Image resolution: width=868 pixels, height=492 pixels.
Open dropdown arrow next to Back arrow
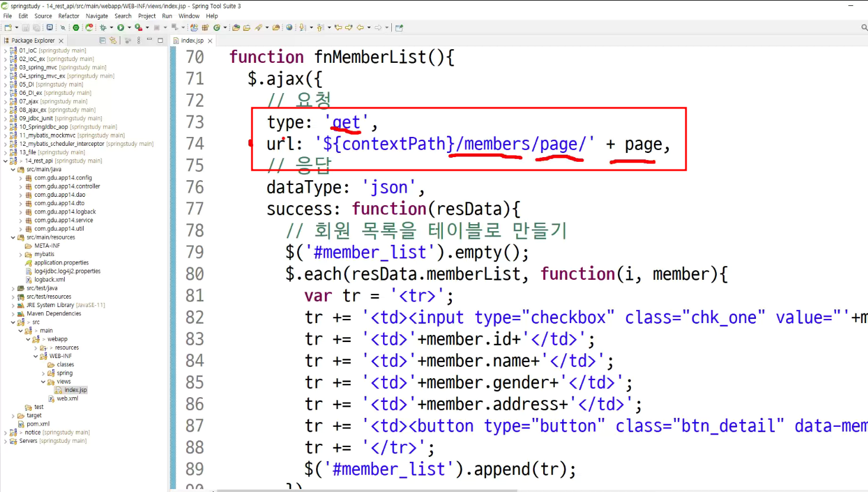pos(369,27)
